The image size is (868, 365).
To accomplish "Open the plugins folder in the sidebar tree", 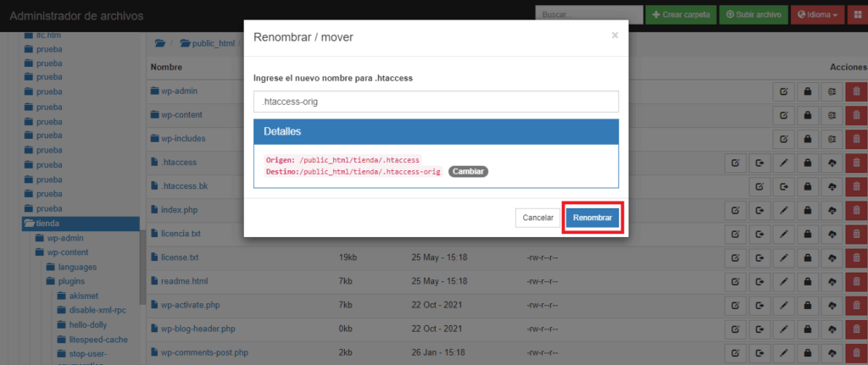I will [x=66, y=281].
